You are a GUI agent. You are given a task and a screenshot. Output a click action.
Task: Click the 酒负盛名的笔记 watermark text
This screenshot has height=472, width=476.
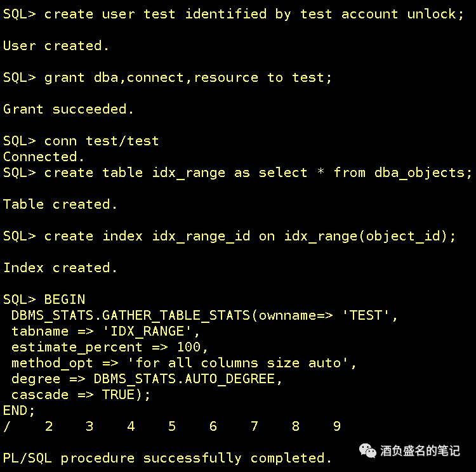click(420, 450)
